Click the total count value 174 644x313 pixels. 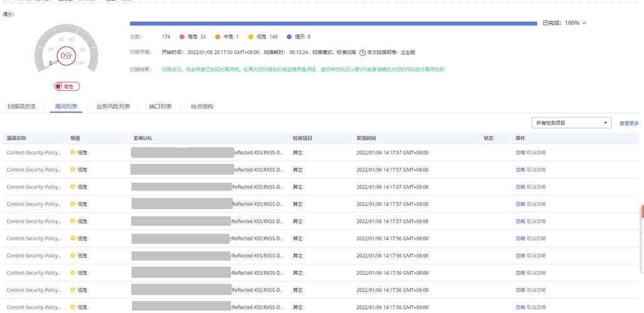point(166,37)
